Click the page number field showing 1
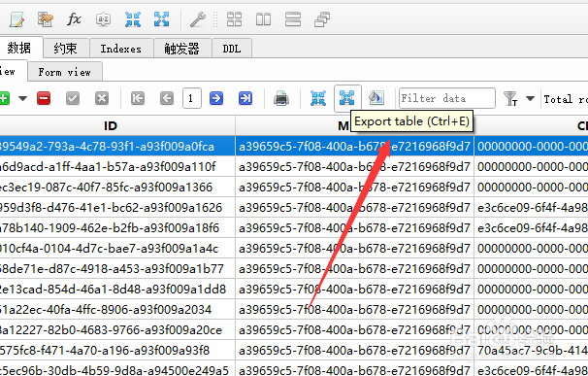 click(191, 98)
